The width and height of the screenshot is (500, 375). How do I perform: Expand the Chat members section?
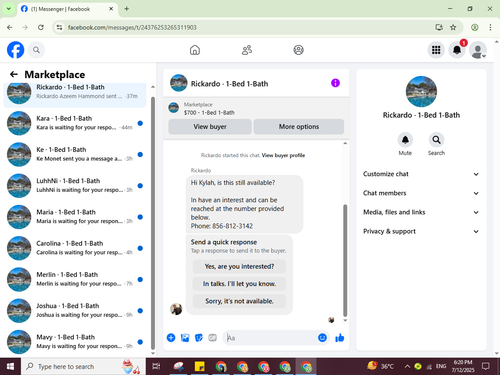[x=421, y=193]
